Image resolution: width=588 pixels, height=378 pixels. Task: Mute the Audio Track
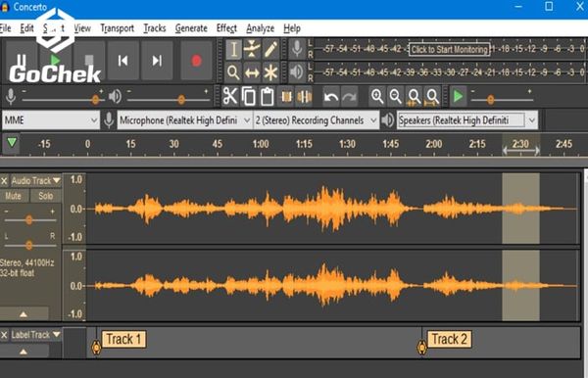13,196
